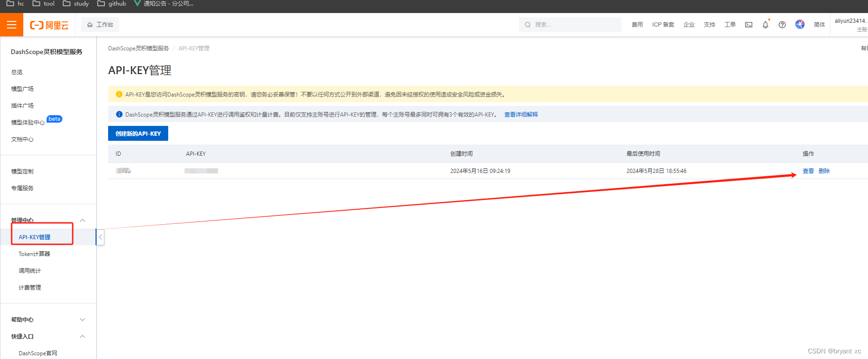Click DashScope灵积模型服务 breadcrumb

138,48
